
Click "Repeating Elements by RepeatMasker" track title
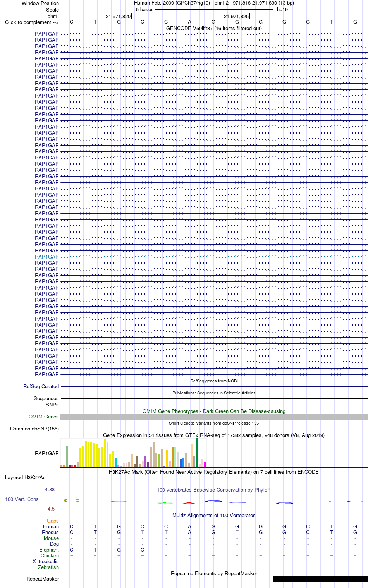[214, 573]
